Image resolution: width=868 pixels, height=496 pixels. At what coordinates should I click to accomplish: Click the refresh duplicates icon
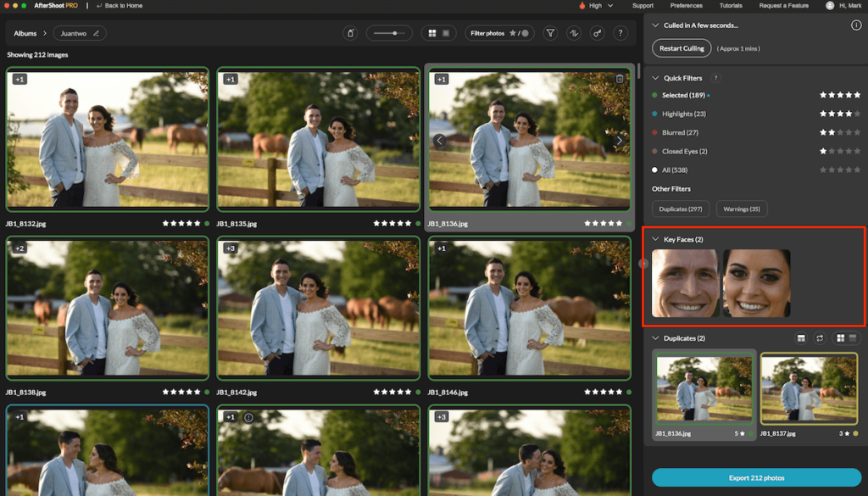819,337
